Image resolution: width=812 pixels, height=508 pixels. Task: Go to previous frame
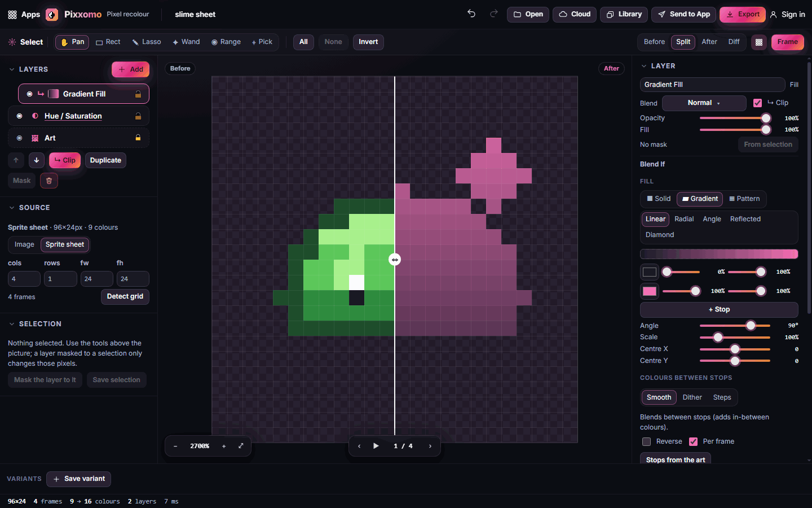(x=359, y=446)
